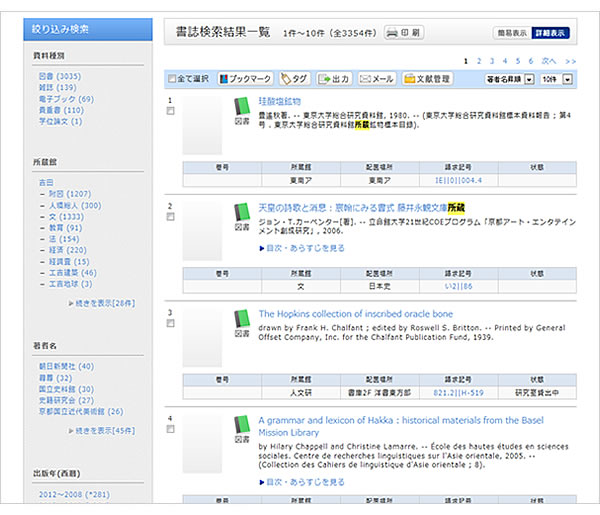Click the 文献管理 reference management button
The height and width of the screenshot is (515, 600).
coord(429,77)
